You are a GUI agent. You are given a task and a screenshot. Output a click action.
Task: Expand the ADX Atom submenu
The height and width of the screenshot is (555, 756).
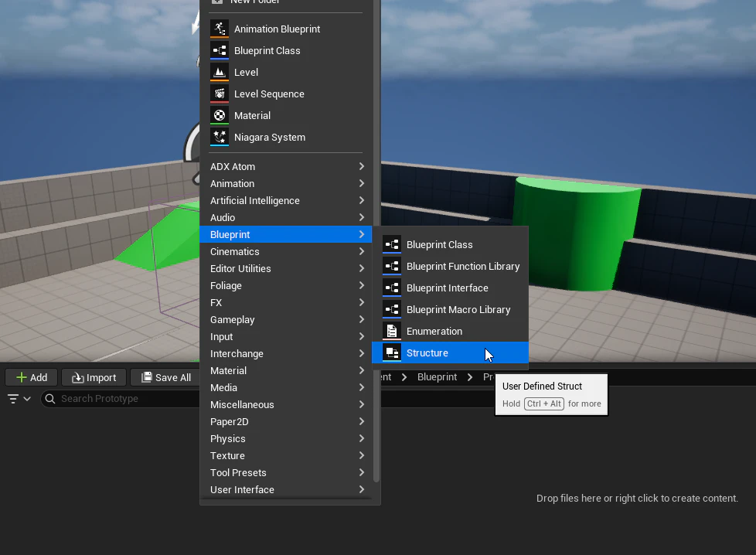pos(286,166)
